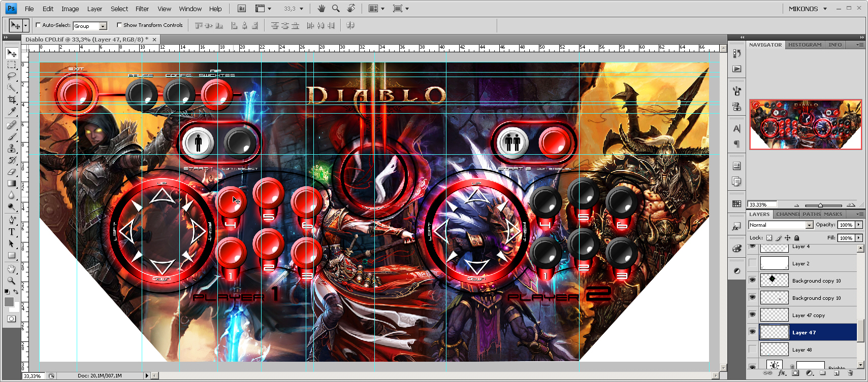This screenshot has width=868, height=382.
Task: Create a new layer with the new layer icon
Action: [x=837, y=373]
